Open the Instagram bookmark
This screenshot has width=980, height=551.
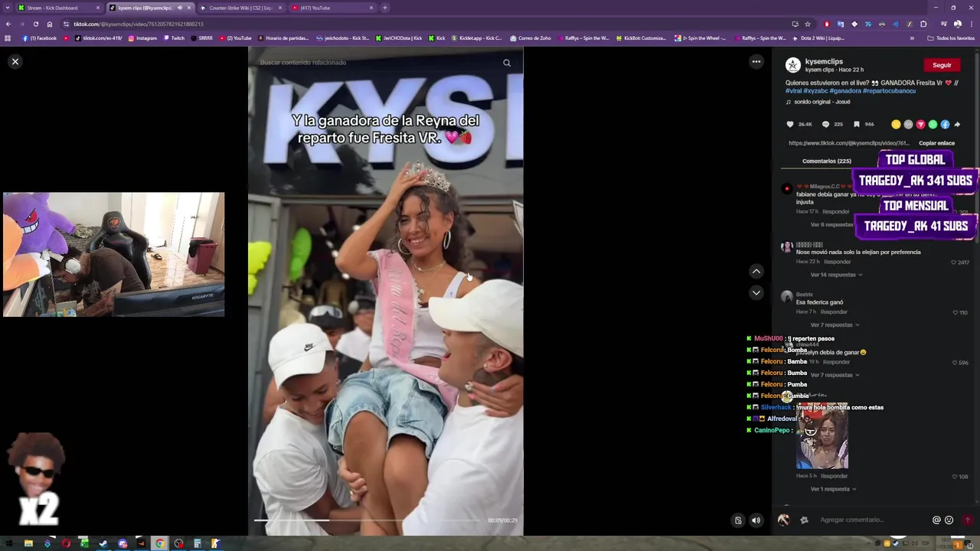click(142, 37)
